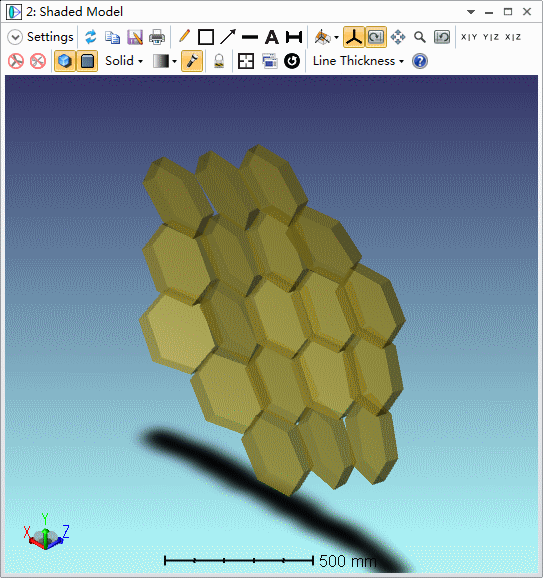The image size is (543, 578).
Task: Click the Refresh update icon
Action: [x=91, y=37]
